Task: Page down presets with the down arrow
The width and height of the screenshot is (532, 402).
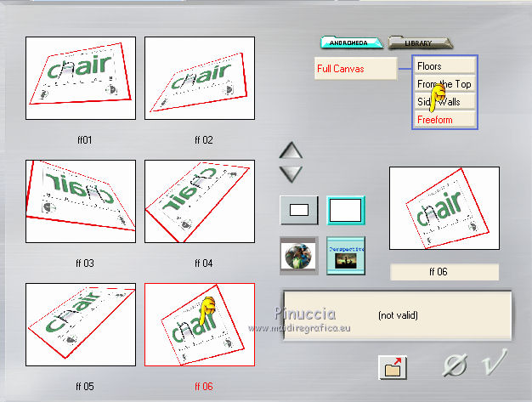Action: (291, 174)
